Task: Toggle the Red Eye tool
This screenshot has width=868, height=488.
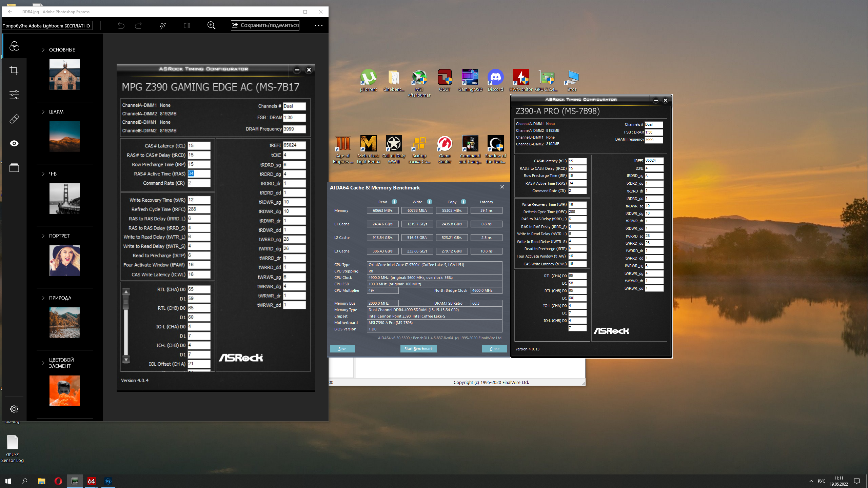Action: [x=14, y=143]
